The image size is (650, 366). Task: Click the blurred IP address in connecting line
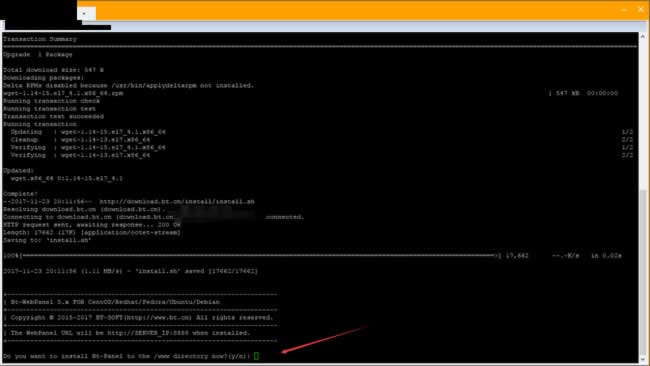tap(219, 216)
